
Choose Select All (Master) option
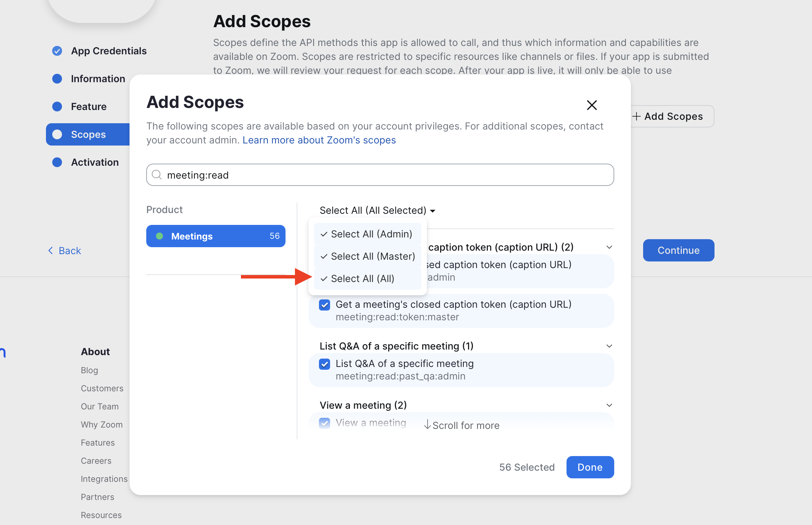(x=368, y=256)
